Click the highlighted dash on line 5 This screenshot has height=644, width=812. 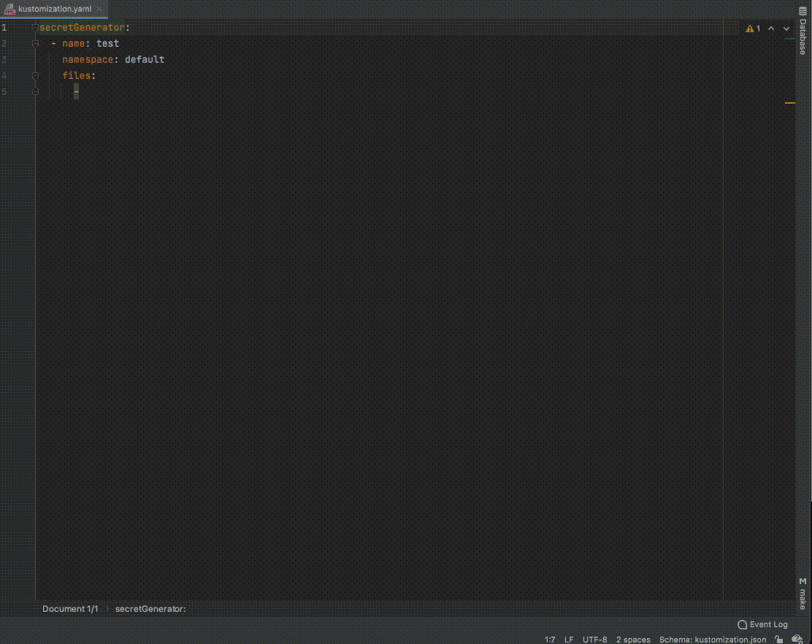coord(76,91)
